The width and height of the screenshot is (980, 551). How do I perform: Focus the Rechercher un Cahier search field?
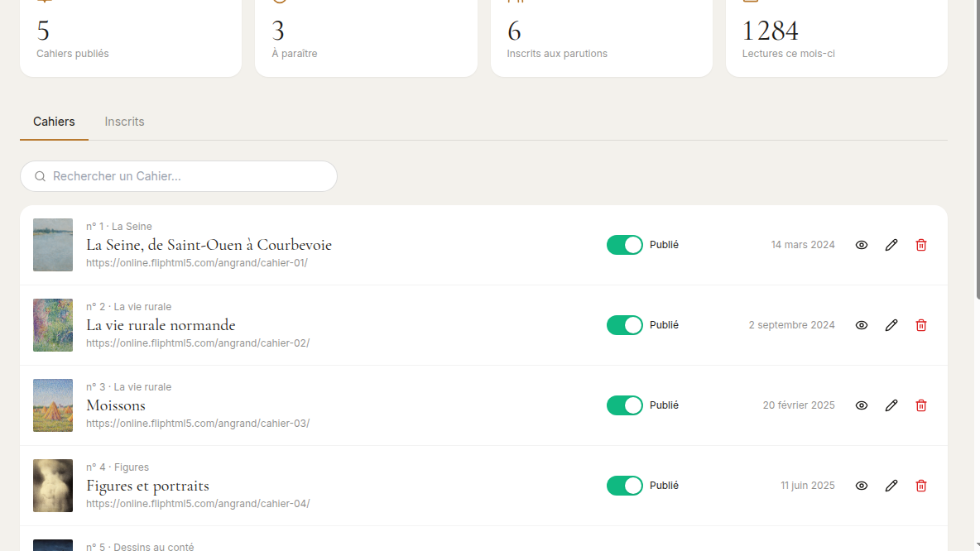click(x=179, y=176)
